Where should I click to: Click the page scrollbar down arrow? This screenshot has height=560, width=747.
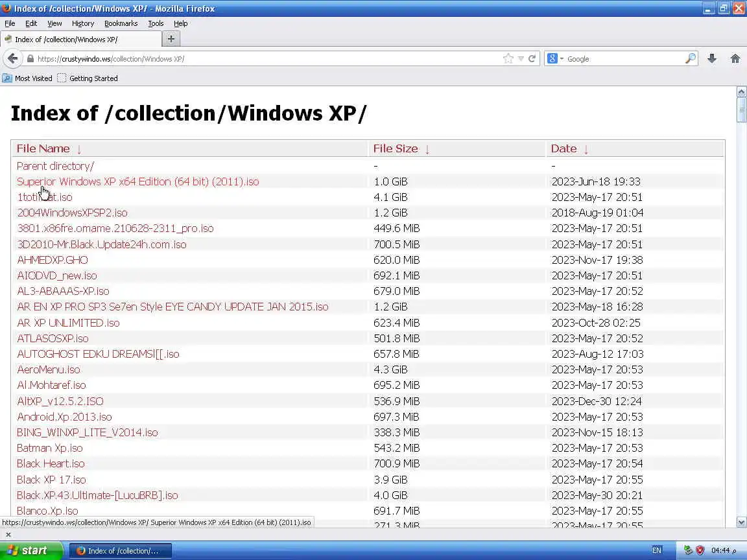point(741,522)
